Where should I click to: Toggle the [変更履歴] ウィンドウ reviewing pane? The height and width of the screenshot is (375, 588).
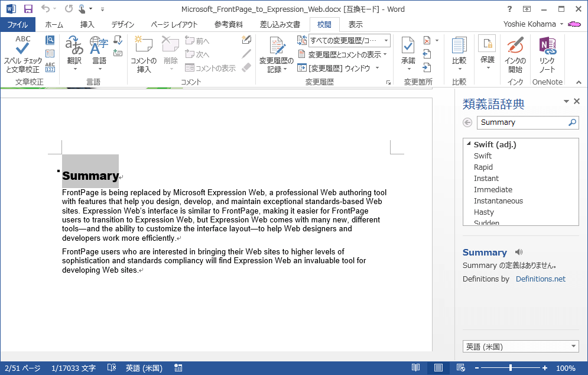click(x=333, y=68)
